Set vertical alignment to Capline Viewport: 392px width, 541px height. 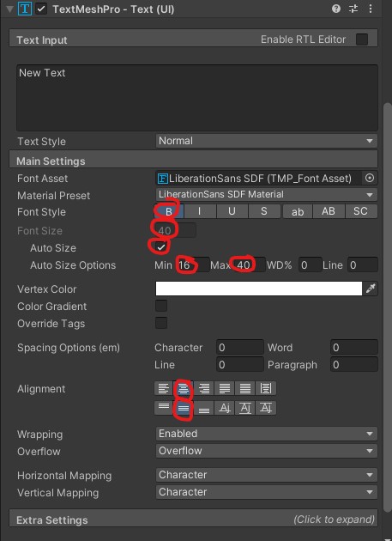[x=266, y=408]
